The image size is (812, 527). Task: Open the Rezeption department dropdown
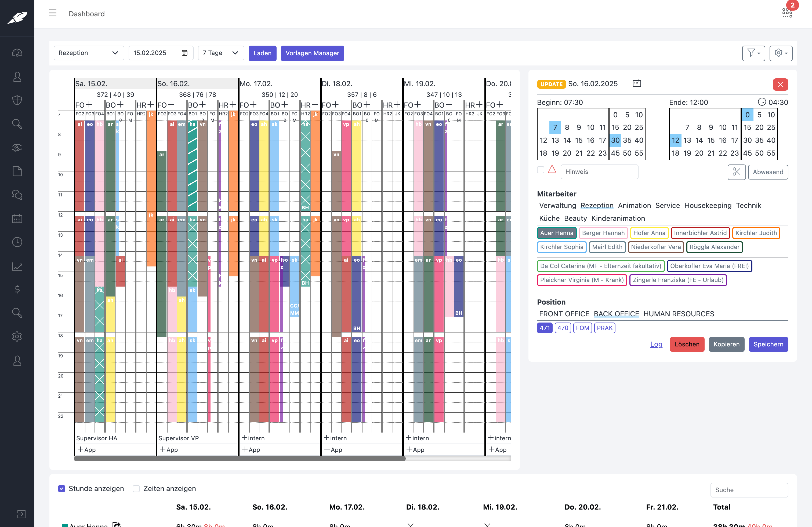pos(89,53)
